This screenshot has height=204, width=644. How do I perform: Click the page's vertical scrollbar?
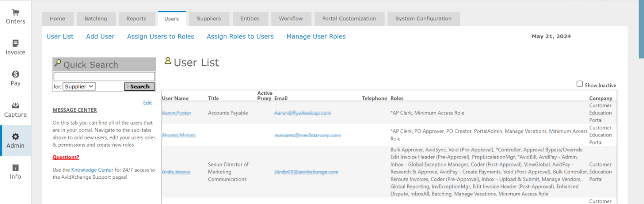point(641,29)
